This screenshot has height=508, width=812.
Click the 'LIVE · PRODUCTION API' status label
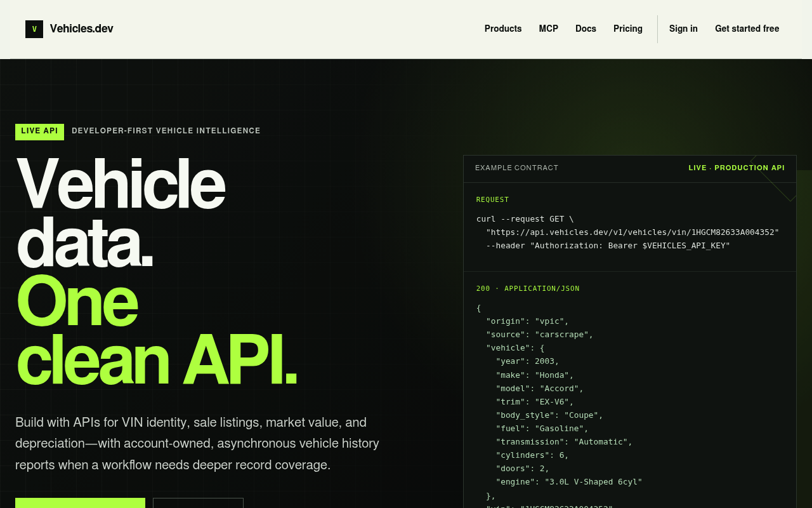coord(737,168)
